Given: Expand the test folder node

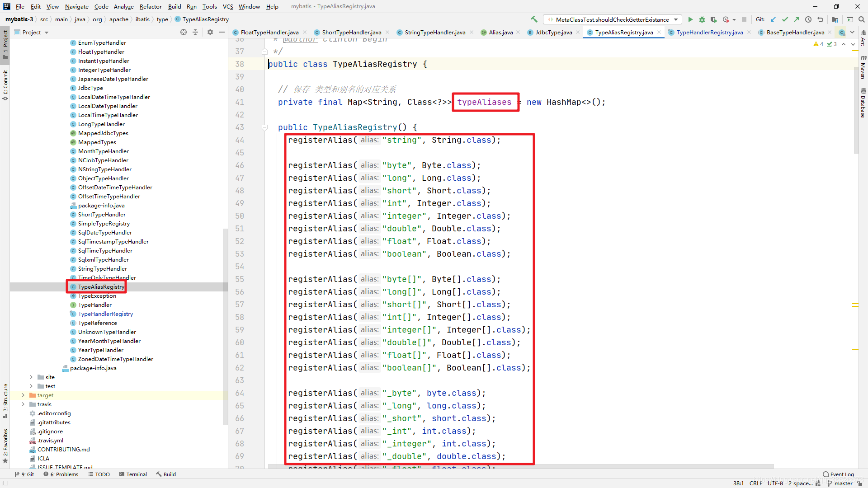Looking at the screenshot, I should tap(31, 386).
